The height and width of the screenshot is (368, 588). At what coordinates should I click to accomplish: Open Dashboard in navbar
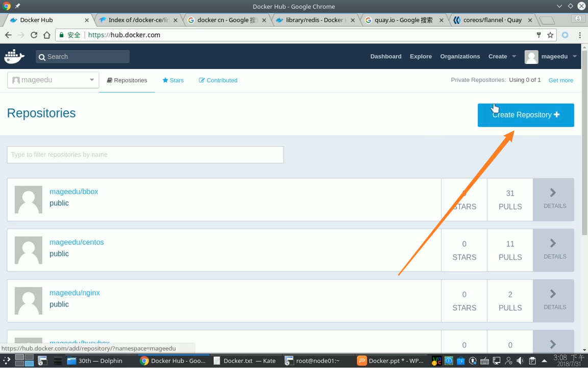(386, 56)
